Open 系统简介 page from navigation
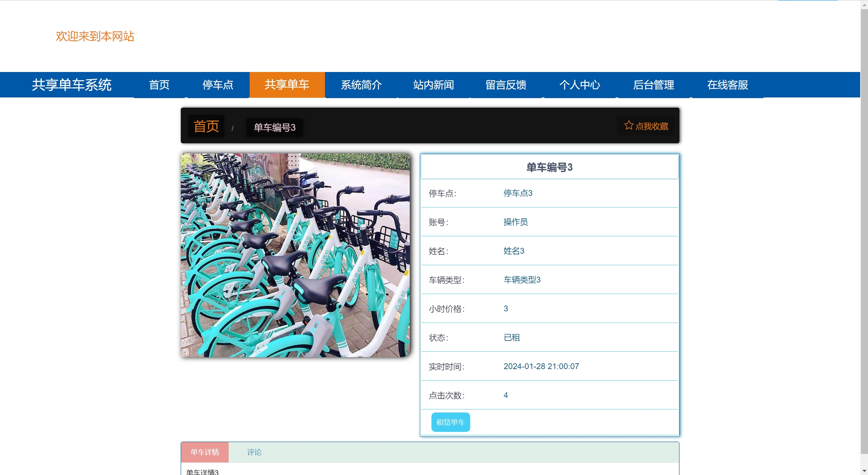This screenshot has width=868, height=475. [x=361, y=85]
